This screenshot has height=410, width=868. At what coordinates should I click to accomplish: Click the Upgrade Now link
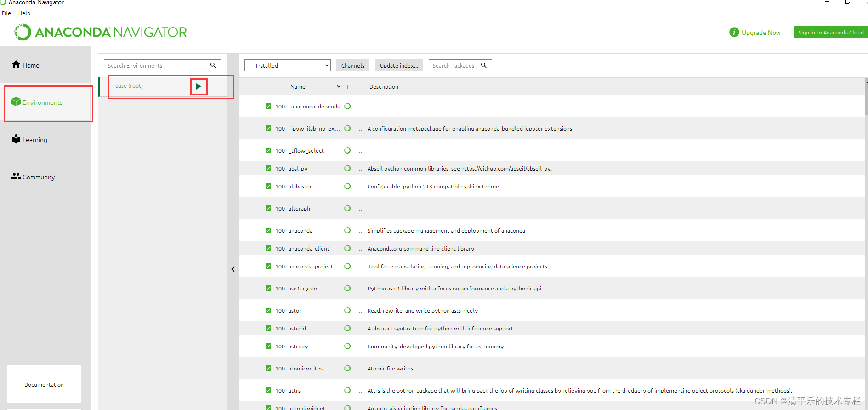coord(761,33)
